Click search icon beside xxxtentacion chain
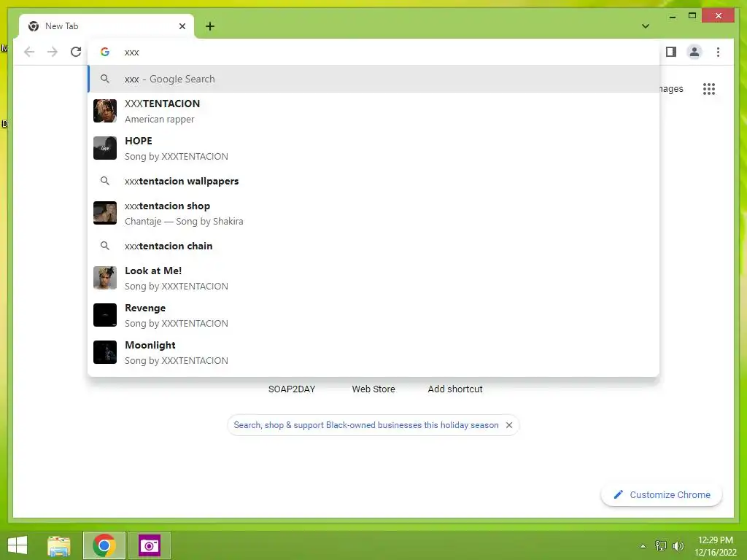This screenshot has width=747, height=560. pos(105,246)
